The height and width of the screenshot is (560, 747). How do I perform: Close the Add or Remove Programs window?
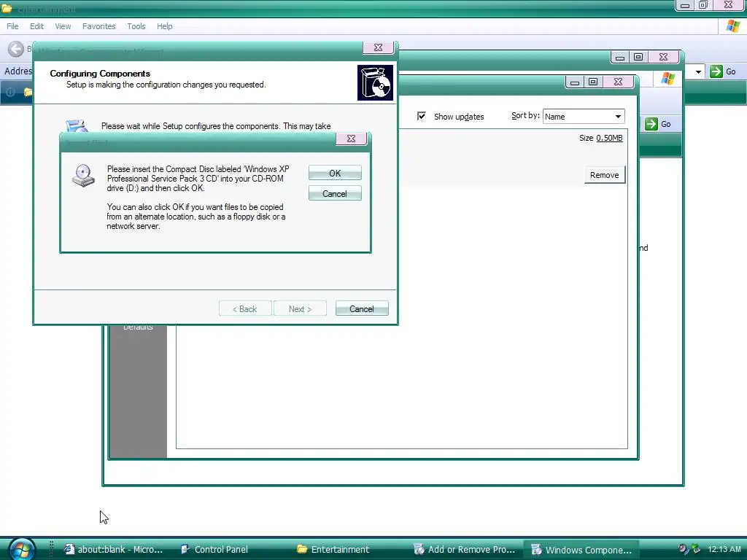619,82
